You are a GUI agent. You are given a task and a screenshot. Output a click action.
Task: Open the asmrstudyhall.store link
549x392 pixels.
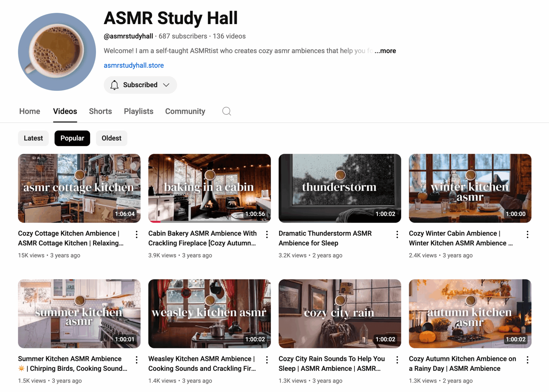click(134, 65)
